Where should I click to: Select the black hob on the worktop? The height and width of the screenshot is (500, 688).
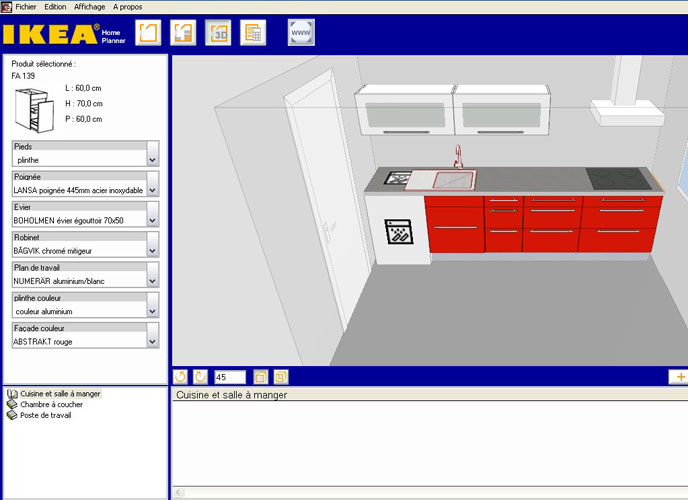[618, 178]
